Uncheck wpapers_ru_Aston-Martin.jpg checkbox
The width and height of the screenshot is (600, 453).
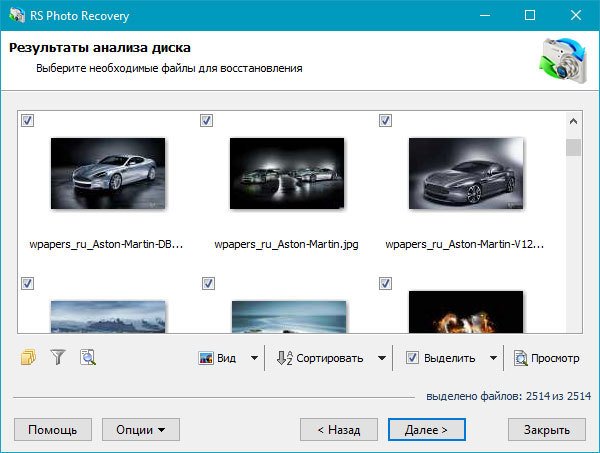click(x=206, y=121)
